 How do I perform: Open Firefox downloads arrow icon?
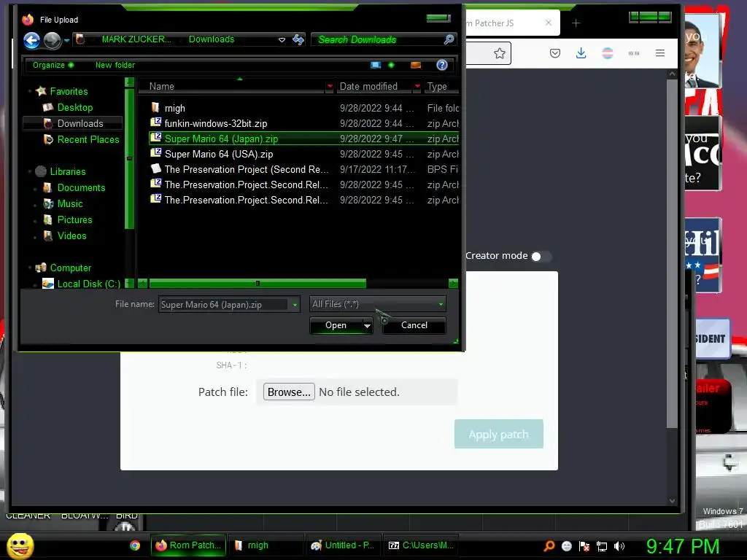581,52
